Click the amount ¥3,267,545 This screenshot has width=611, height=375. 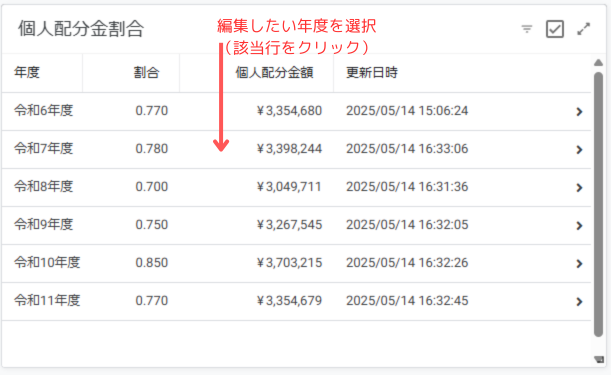(x=290, y=225)
